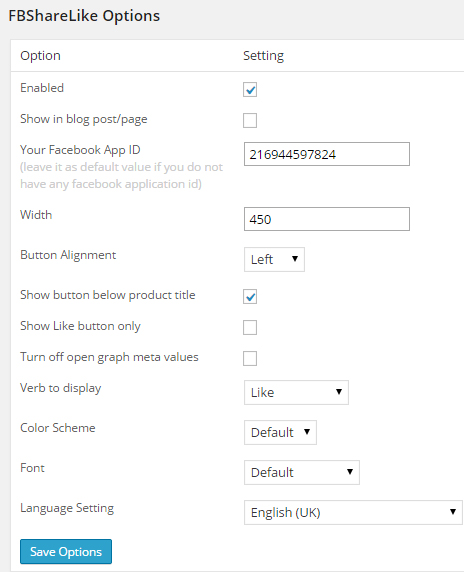This screenshot has width=464, height=572.
Task: Click the Facebook App ID input field
Action: pos(327,154)
